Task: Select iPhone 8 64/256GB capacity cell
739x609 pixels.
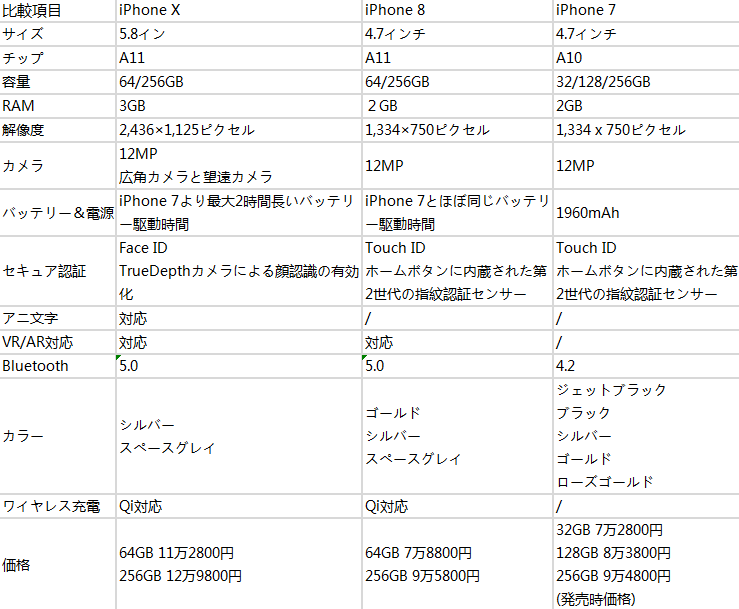Action: (x=457, y=82)
